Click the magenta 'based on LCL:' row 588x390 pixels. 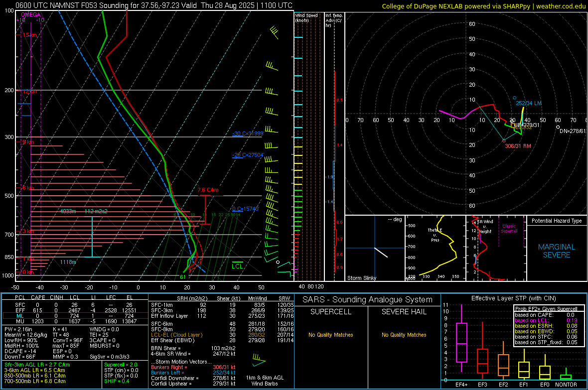[x=546, y=320]
